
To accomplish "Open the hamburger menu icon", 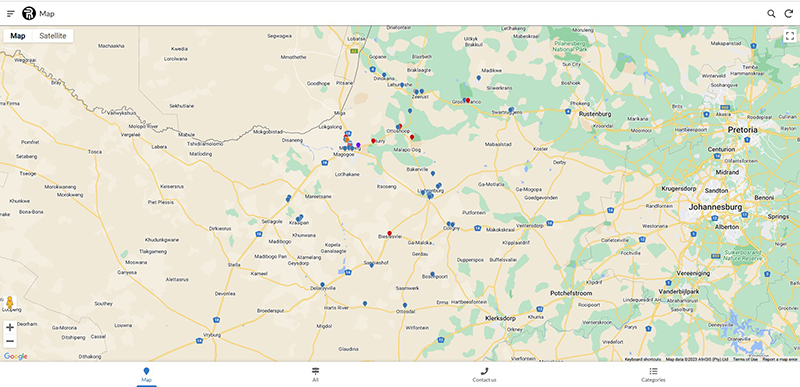I will pos(11,14).
